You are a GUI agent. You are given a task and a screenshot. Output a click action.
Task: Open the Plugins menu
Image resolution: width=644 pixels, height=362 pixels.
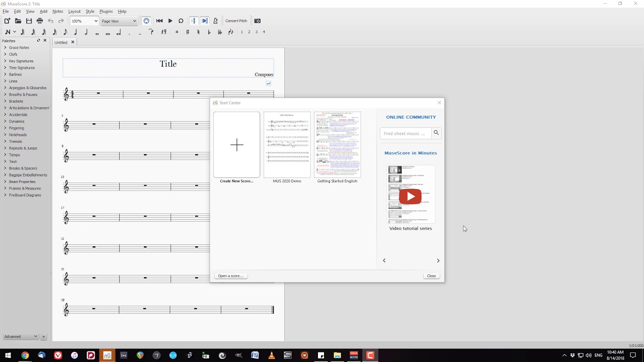pyautogui.click(x=106, y=11)
